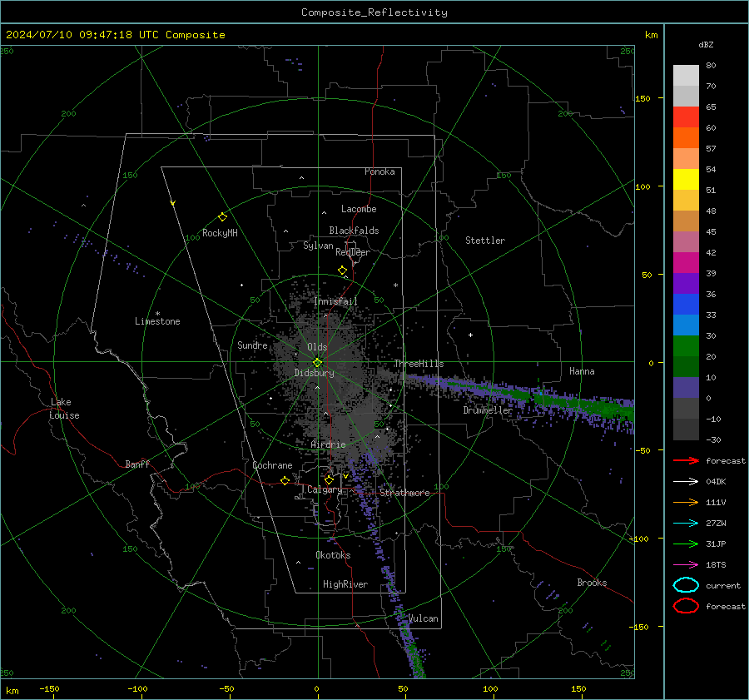Click the Blackfalds label
Screen dimensions: 749x700
[x=354, y=231]
